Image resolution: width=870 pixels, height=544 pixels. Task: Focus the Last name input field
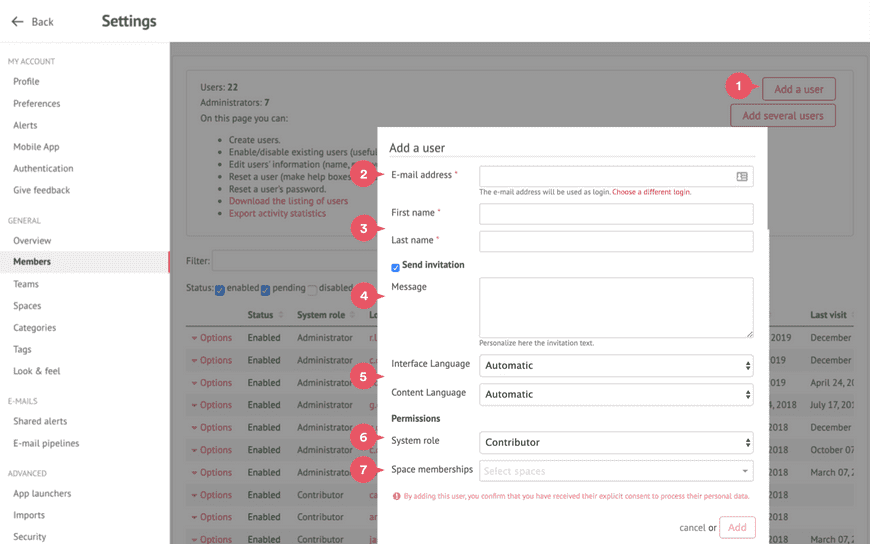616,241
